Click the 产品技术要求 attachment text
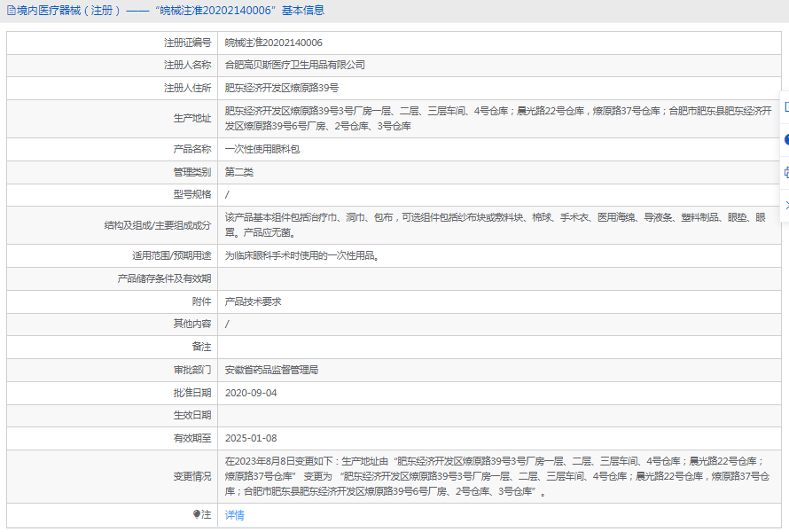The image size is (789, 532). (x=253, y=301)
